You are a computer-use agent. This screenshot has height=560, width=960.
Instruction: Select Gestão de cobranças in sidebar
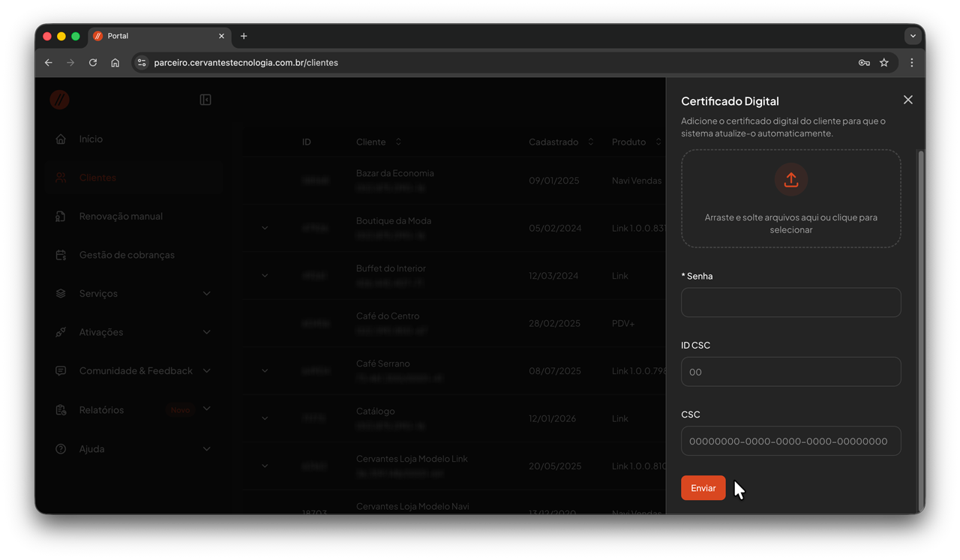click(126, 255)
